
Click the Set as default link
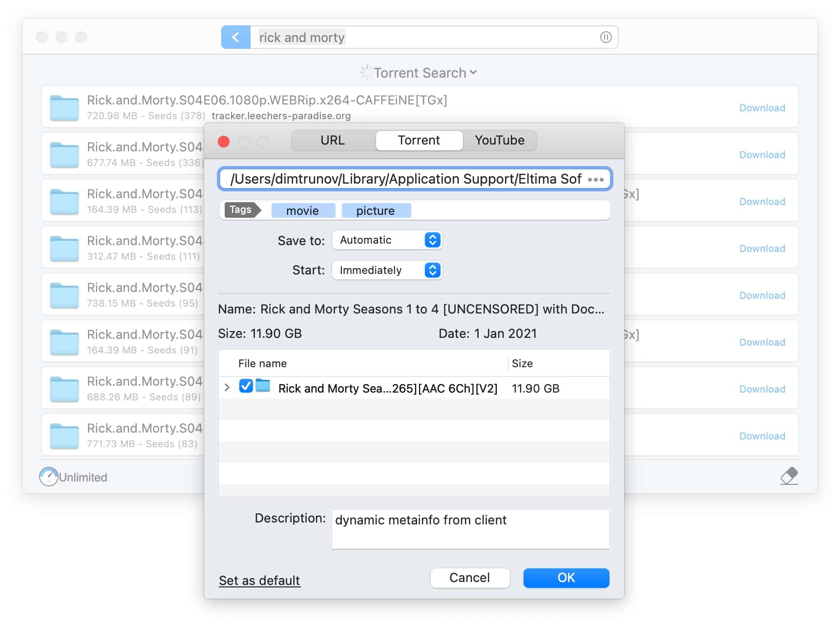259,580
